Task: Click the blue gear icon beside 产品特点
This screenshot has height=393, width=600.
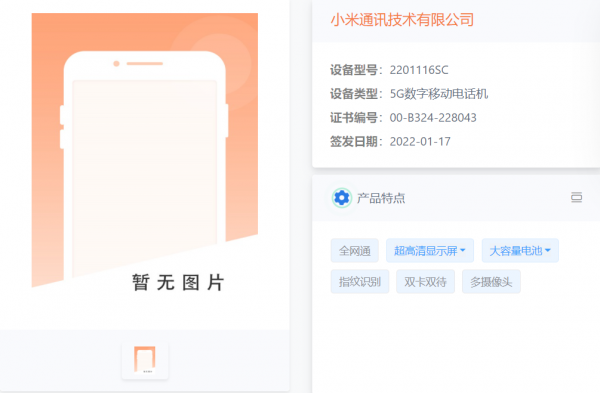Action: click(341, 198)
